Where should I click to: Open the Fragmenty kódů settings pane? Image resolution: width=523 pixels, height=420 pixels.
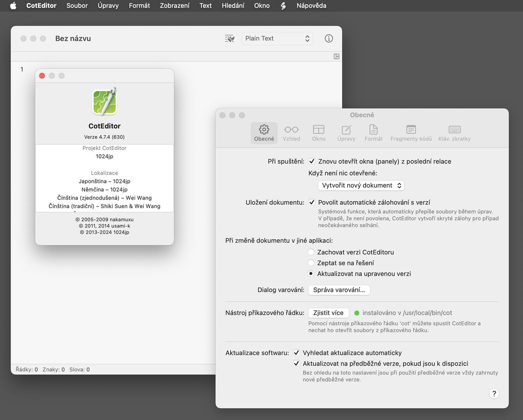(x=411, y=133)
